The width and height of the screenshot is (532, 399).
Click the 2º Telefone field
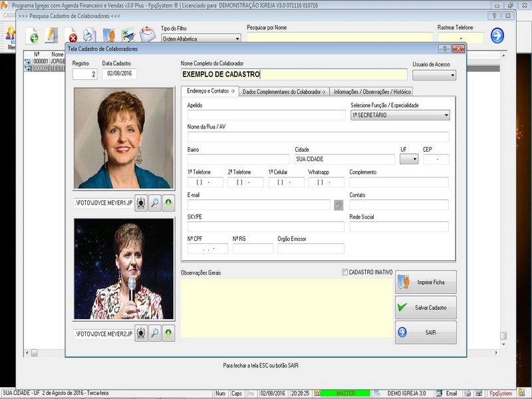tap(245, 182)
